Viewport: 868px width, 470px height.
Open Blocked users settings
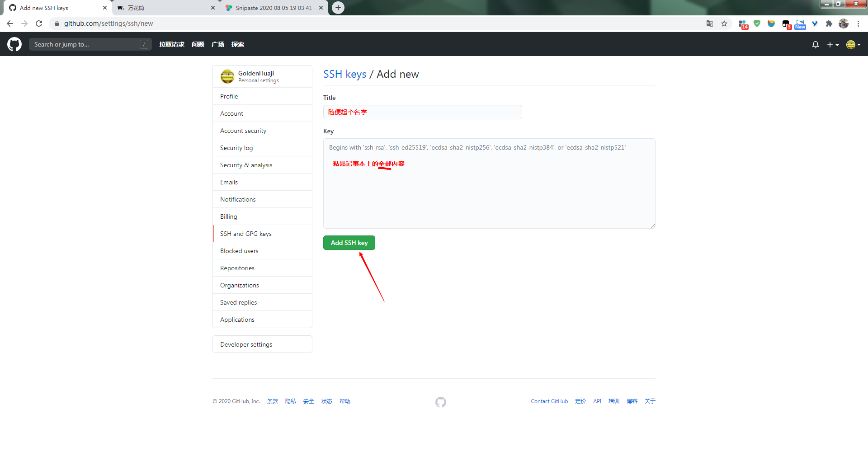[x=262, y=251]
